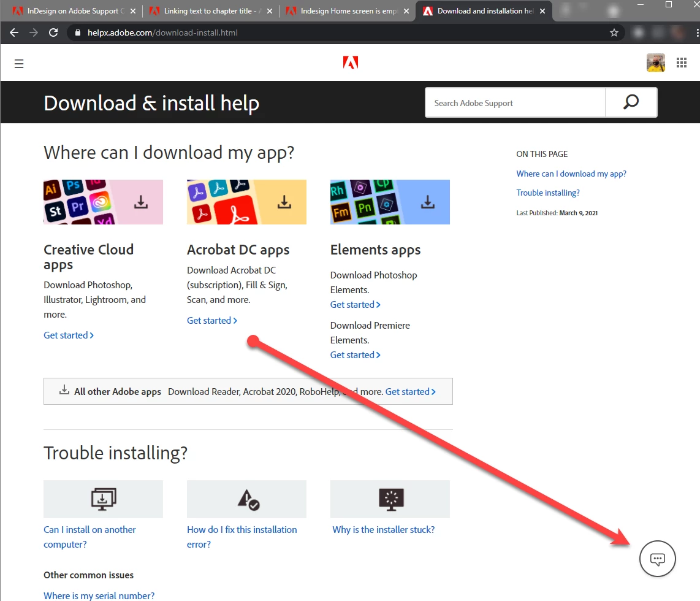Go back to the previous page
Screen dimensions: 700x601
[x=14, y=33]
